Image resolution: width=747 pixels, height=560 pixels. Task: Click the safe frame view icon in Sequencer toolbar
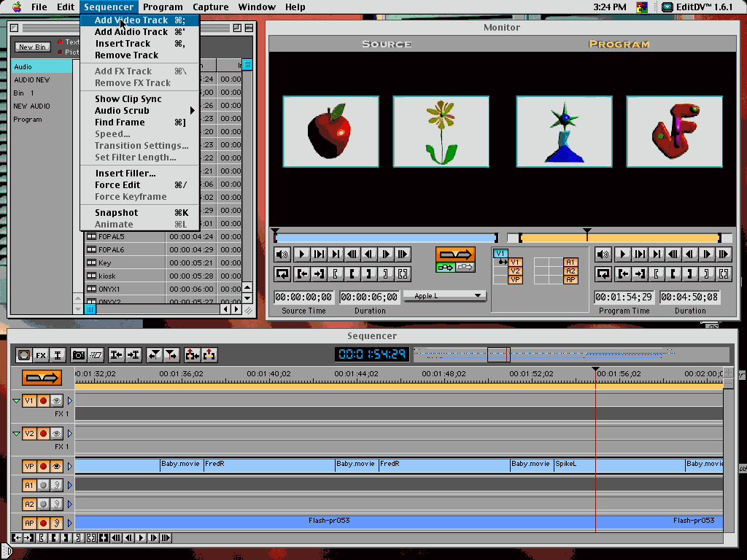point(24,355)
